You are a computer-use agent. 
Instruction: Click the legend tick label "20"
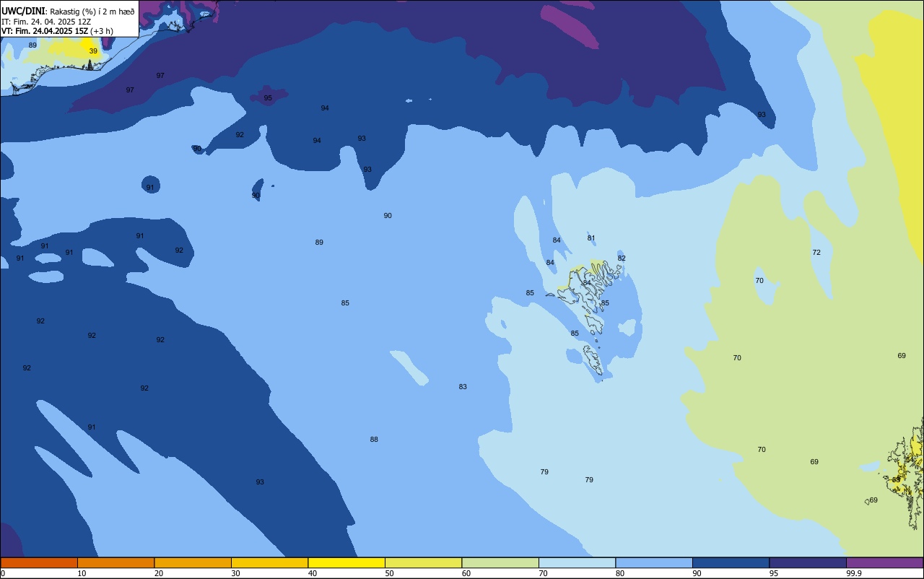158,573
